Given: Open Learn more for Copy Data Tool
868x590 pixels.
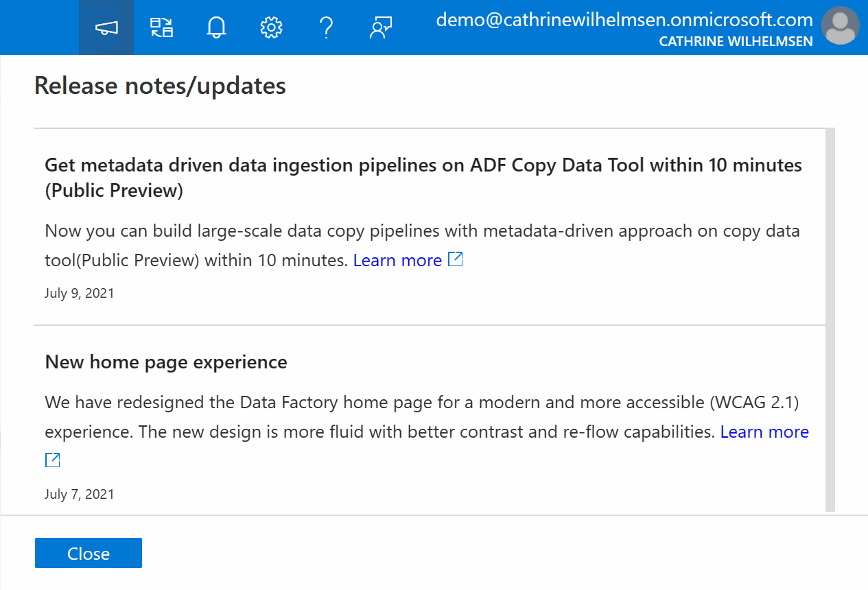Looking at the screenshot, I should click(397, 261).
